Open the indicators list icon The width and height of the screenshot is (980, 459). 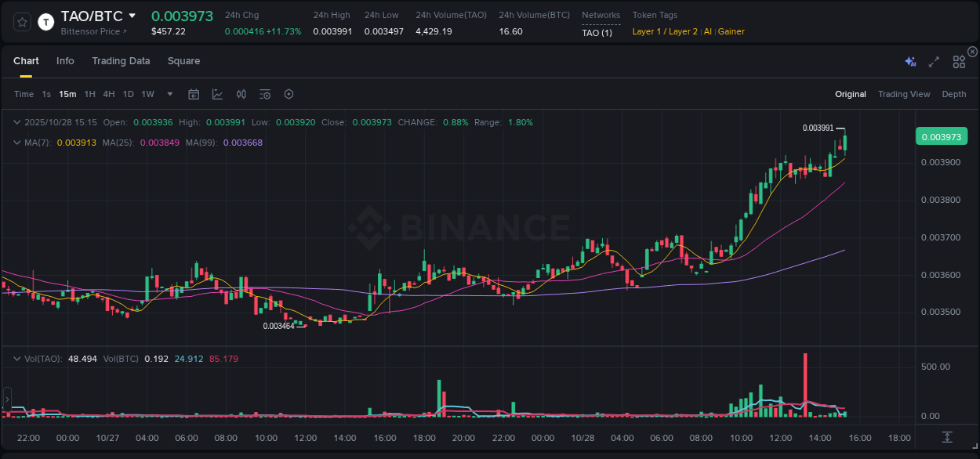(265, 94)
